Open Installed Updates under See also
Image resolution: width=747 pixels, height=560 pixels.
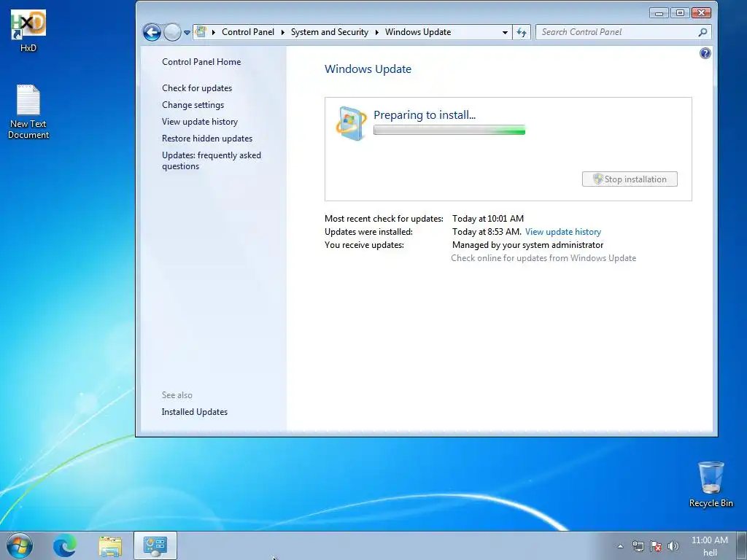pos(194,412)
